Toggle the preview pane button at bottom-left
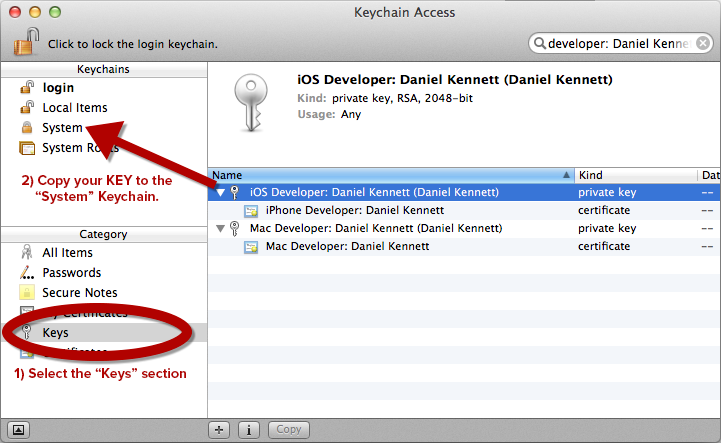721x443 pixels. coord(18,430)
